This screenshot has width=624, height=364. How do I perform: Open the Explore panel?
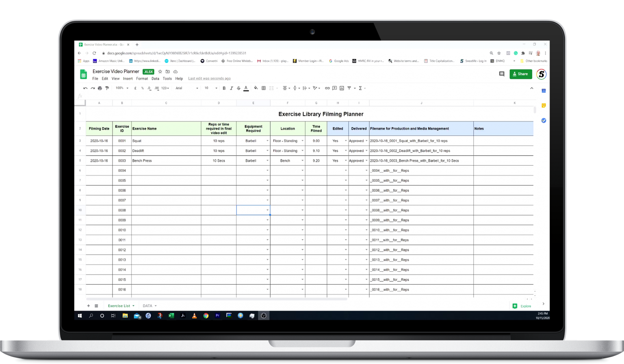tap(522, 306)
